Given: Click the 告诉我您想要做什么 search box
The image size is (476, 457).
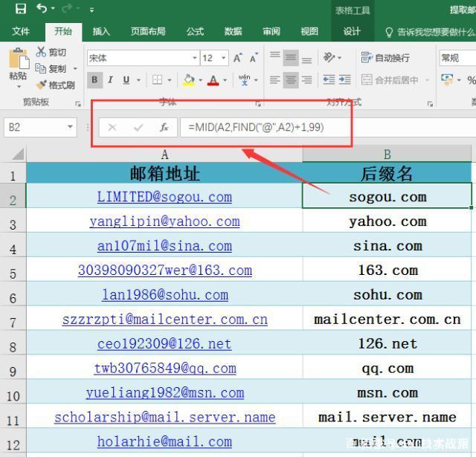Looking at the screenshot, I should [x=430, y=31].
